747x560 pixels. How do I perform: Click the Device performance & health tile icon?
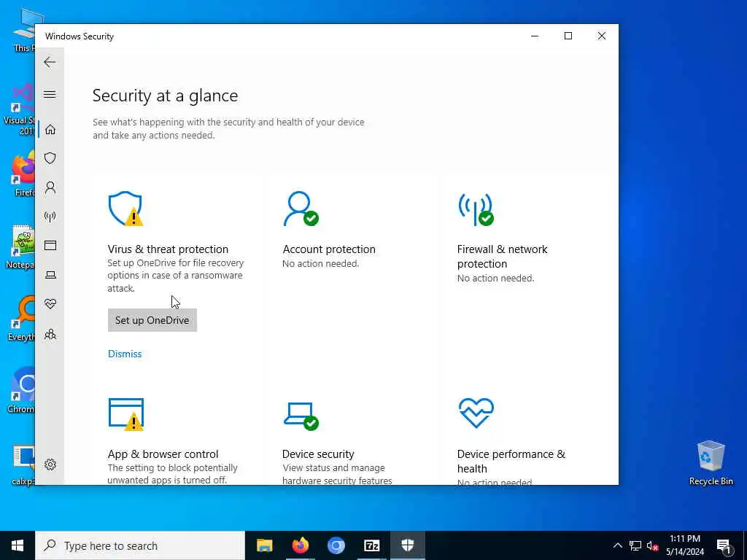(x=476, y=413)
